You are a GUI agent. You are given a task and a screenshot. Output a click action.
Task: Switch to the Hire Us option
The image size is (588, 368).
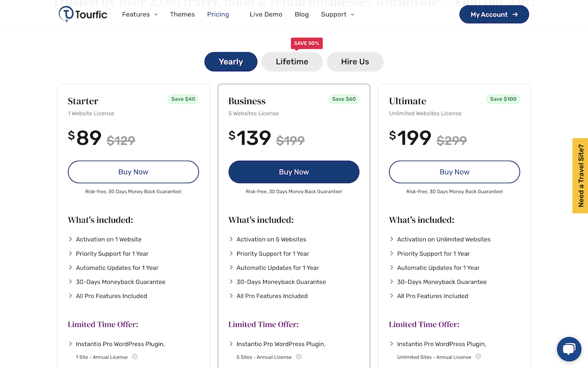coord(355,62)
